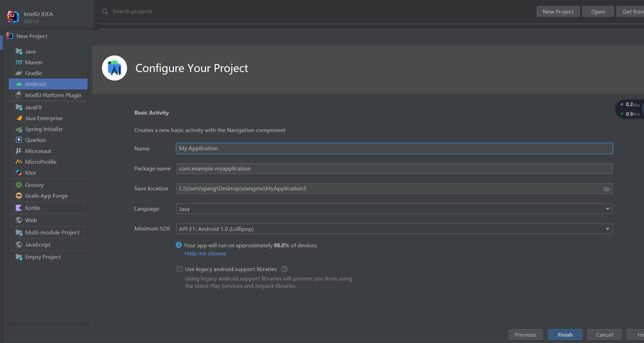Click the JavaFX folder icon
The image size is (644, 343).
point(19,107)
